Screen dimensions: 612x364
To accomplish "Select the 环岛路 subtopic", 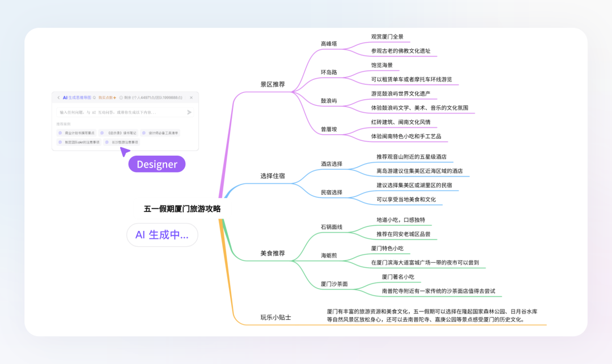I will coord(329,72).
